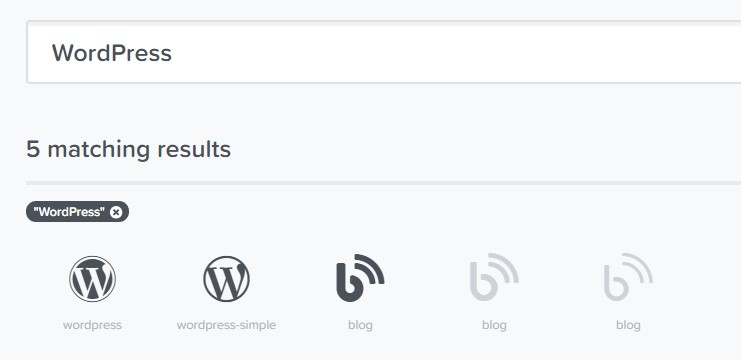Click "blog" label under solid dark icon

[360, 325]
